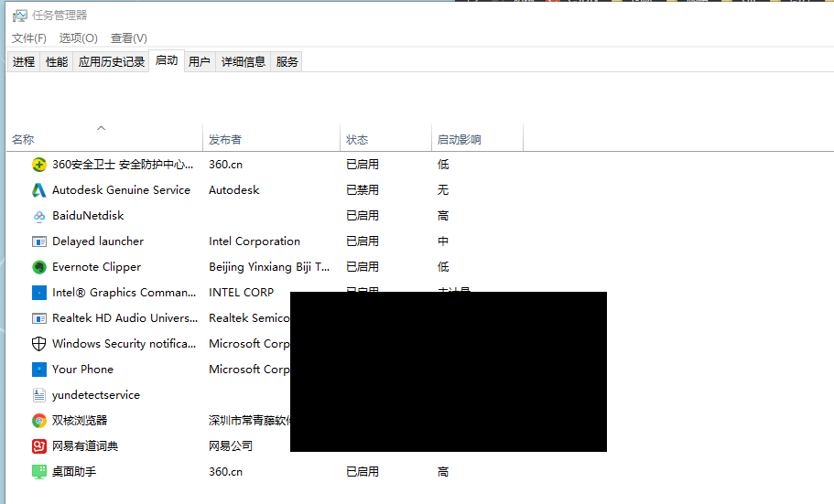Click 低 startup impact of 360安全卫士
The image size is (834, 504).
tap(443, 165)
